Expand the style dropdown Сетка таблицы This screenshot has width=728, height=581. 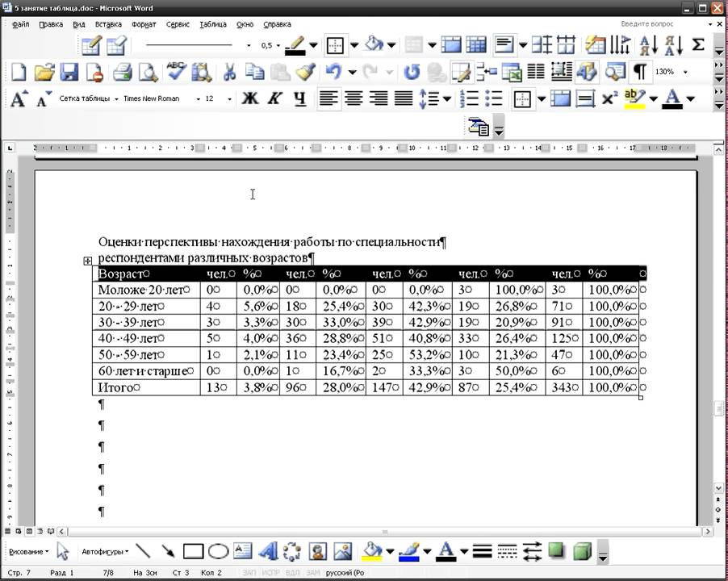coord(115,99)
